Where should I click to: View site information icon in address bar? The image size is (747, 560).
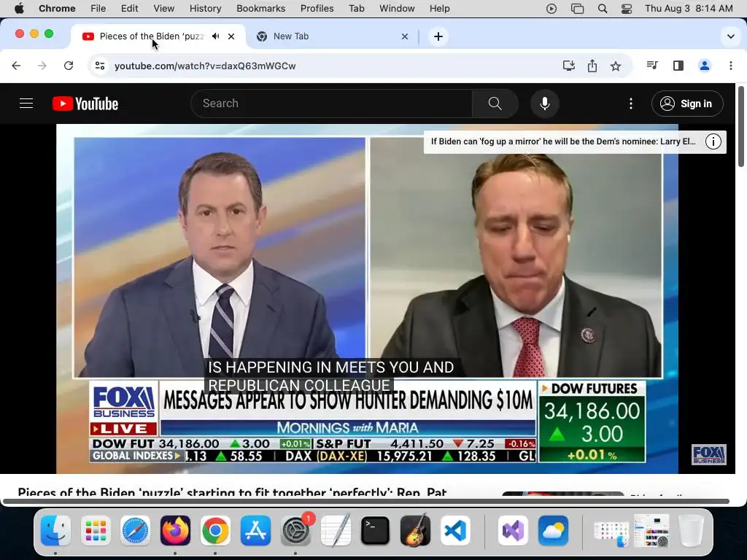click(x=100, y=66)
